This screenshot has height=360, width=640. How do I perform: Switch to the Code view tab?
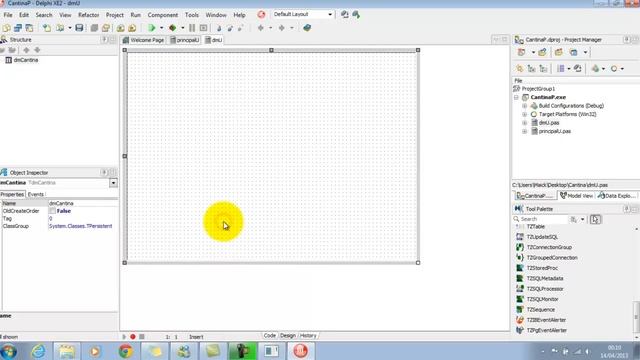click(x=269, y=336)
